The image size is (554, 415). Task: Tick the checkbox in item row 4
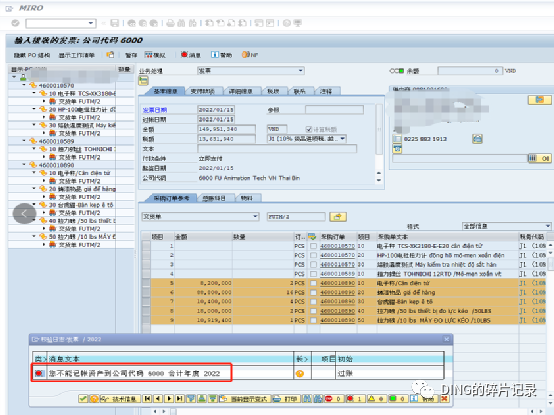[x=313, y=274]
